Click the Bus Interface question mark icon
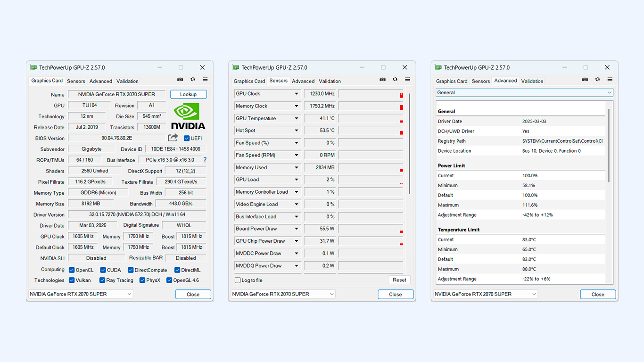Viewport: 644px width, 362px height. click(205, 160)
